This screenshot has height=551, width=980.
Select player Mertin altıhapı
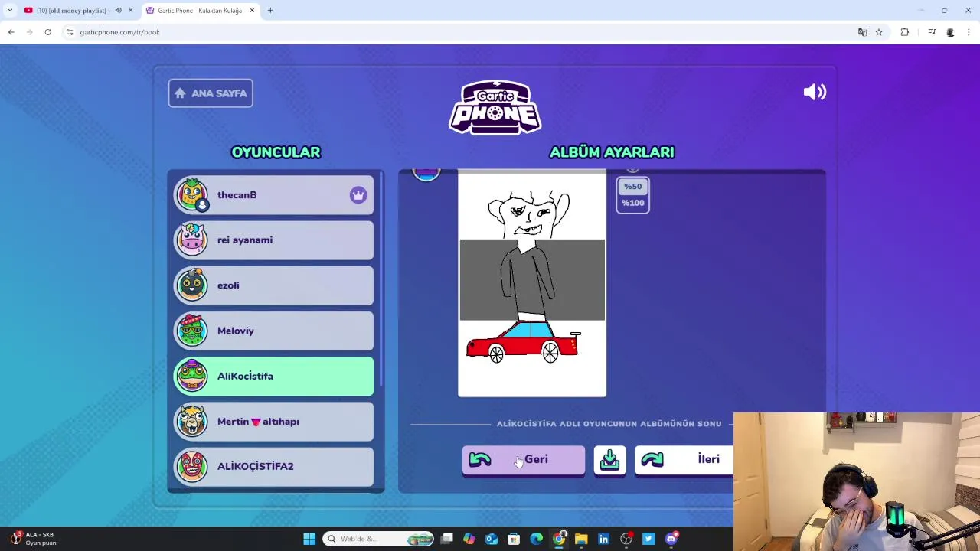[x=273, y=422]
